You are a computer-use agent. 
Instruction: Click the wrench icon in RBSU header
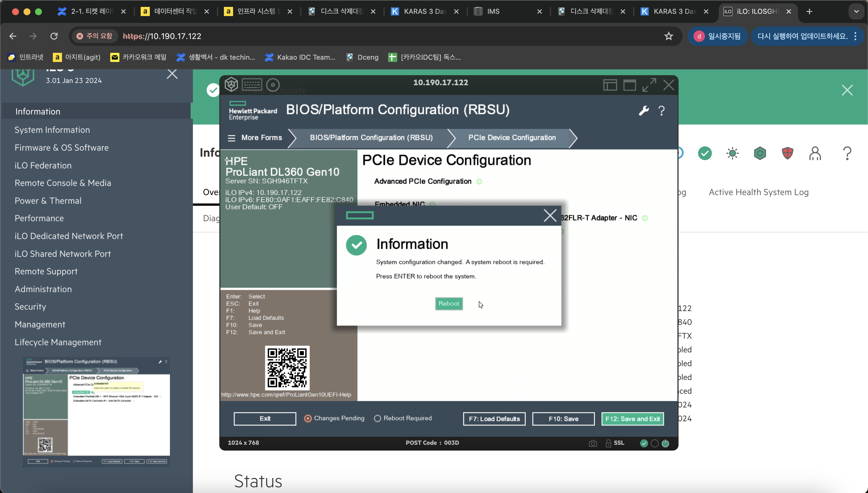pyautogui.click(x=644, y=111)
